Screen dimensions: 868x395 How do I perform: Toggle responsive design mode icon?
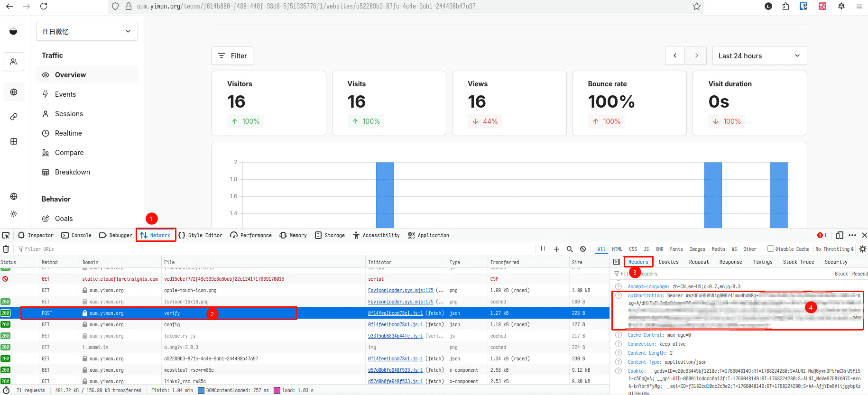tap(840, 235)
